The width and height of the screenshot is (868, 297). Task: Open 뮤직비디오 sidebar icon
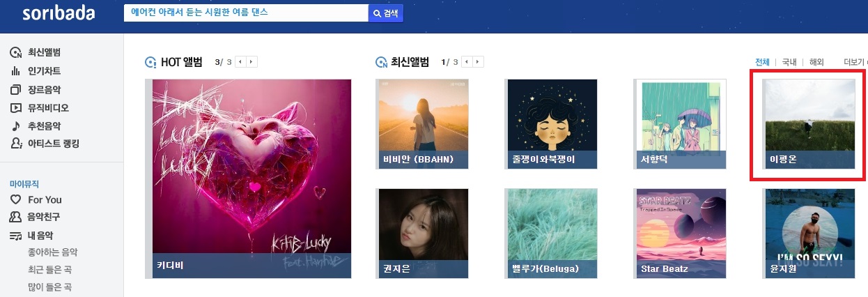[x=15, y=107]
